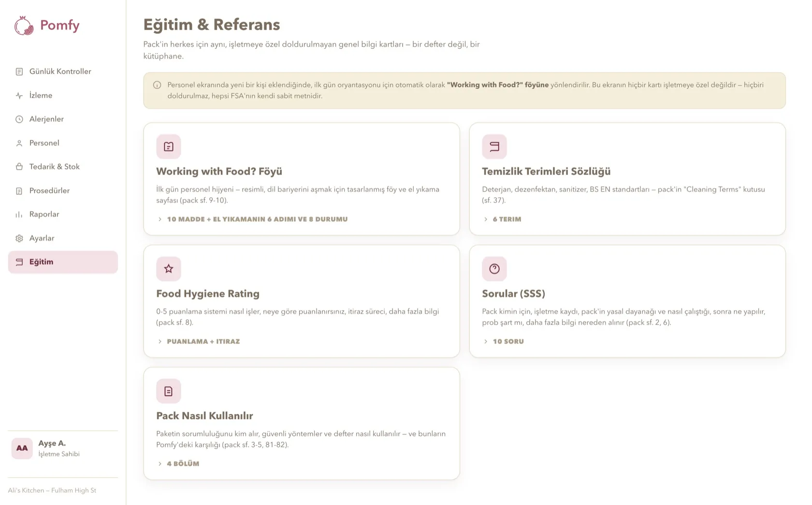Screen dimensions: 812x505
Task: Click the Pomfy brand name
Action: click(x=60, y=26)
